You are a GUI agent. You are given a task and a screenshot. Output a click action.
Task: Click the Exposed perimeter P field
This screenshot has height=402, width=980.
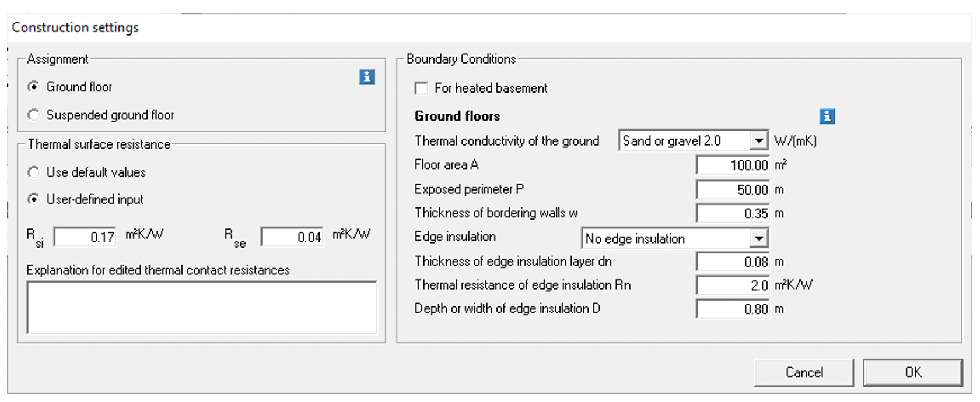pyautogui.click(x=732, y=189)
